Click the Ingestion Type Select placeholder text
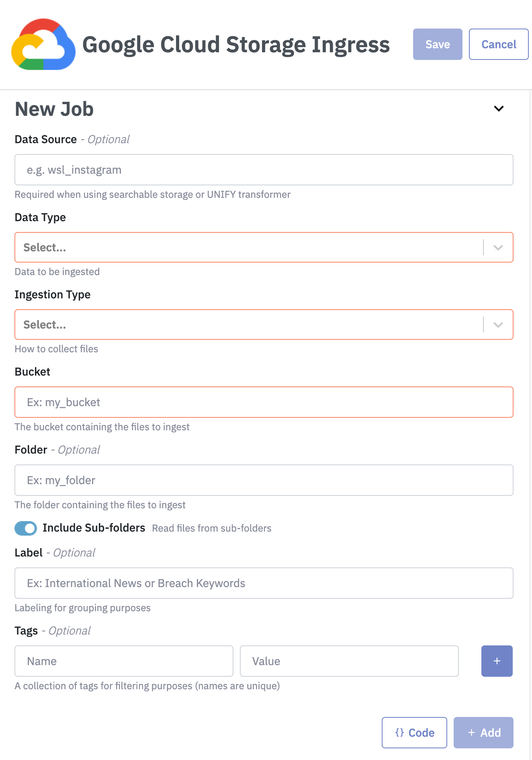This screenshot has height=760, width=532. click(x=45, y=325)
